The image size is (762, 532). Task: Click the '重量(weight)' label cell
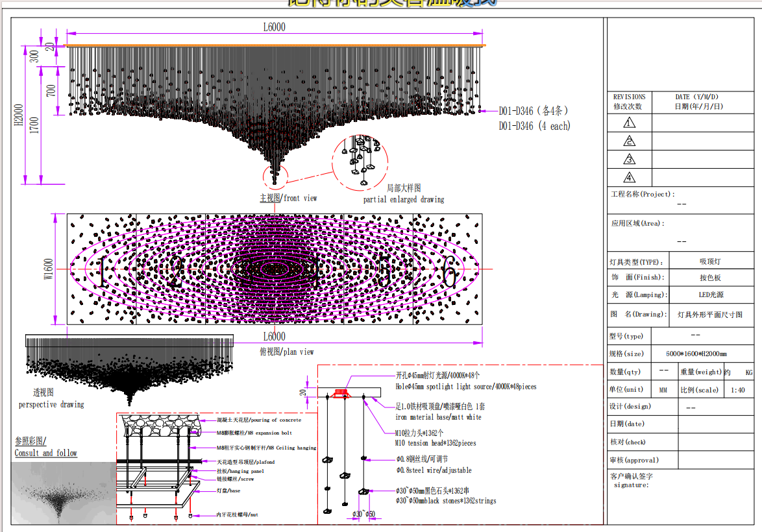click(701, 372)
